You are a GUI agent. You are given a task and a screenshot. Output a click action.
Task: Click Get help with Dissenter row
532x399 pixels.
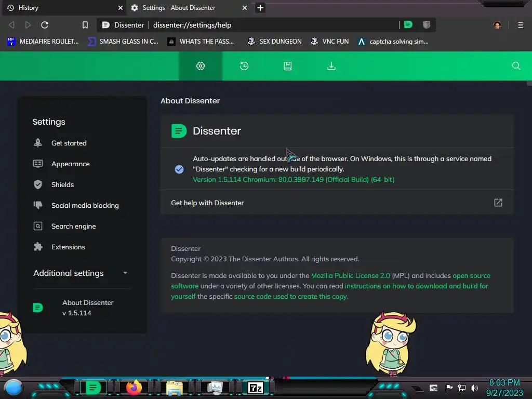coord(337,203)
